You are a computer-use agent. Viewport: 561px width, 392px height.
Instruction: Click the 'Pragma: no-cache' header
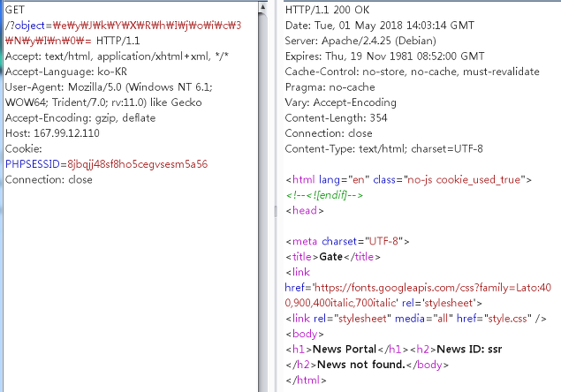330,87
